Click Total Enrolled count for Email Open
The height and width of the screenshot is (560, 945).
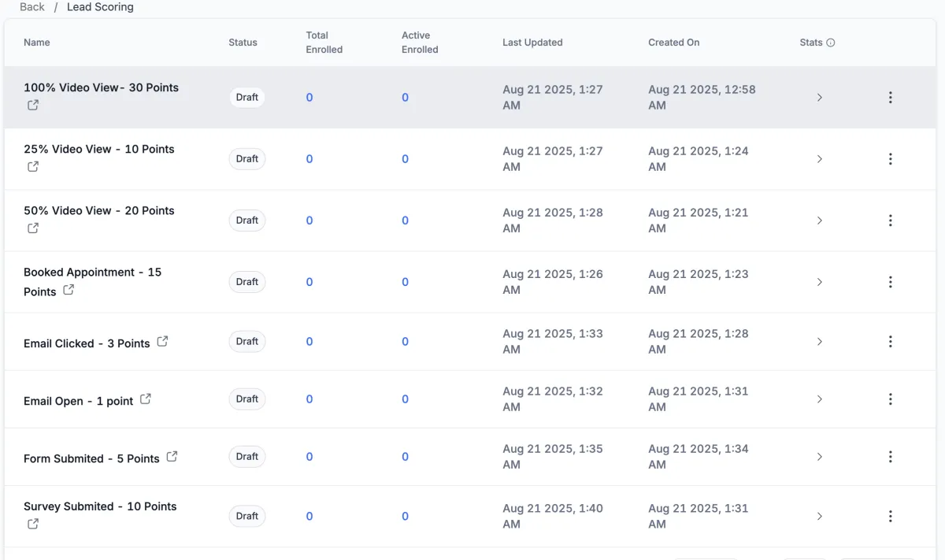click(x=309, y=399)
